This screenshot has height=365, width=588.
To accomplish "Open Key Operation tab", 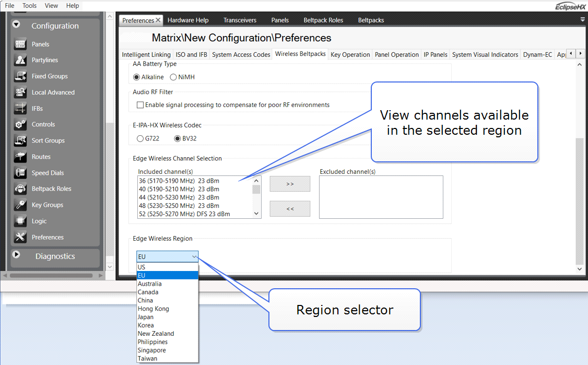I will point(350,55).
